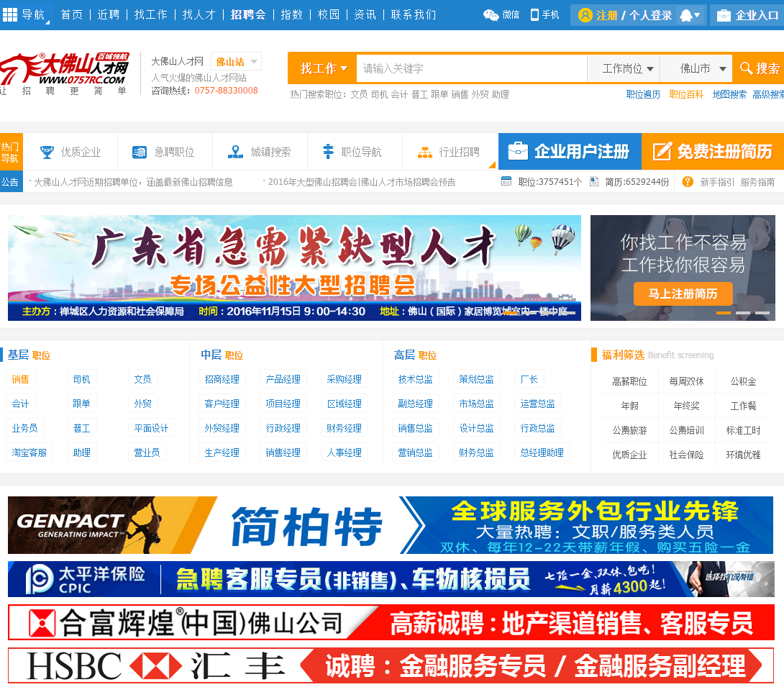Select the 财务经理 job category

(x=344, y=428)
